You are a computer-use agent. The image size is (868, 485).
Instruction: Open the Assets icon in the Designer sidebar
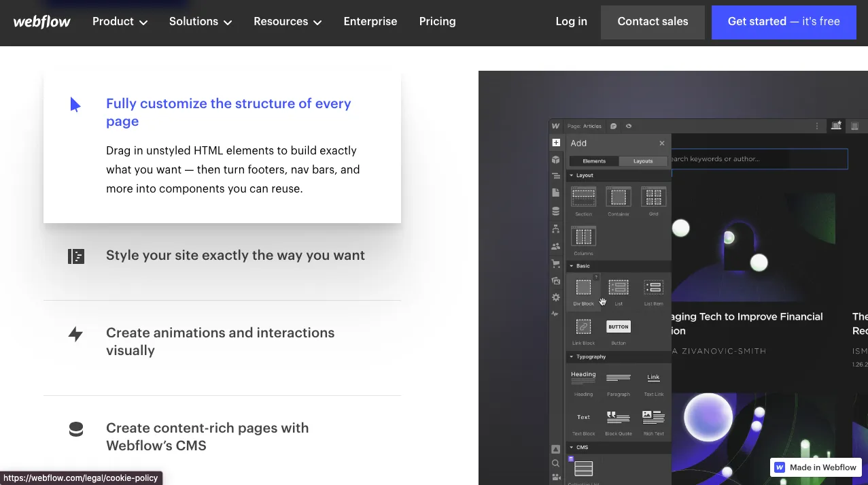click(556, 280)
